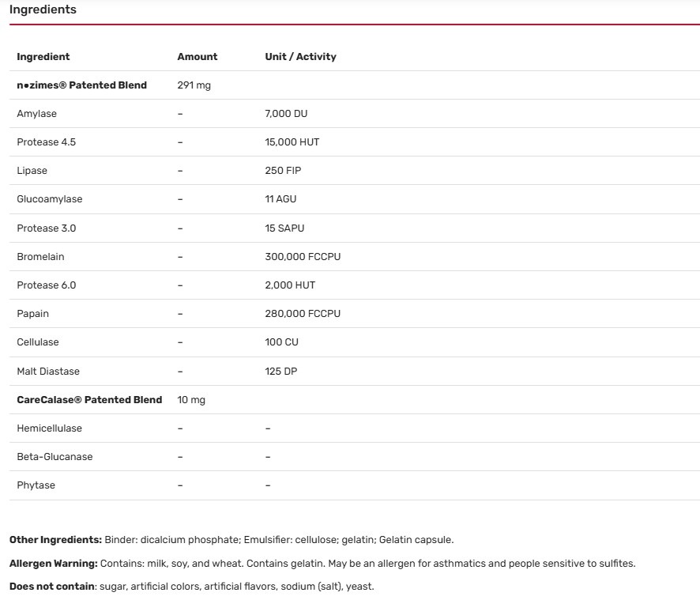The image size is (700, 600).
Task: Click the Amount column header
Action: click(x=197, y=57)
